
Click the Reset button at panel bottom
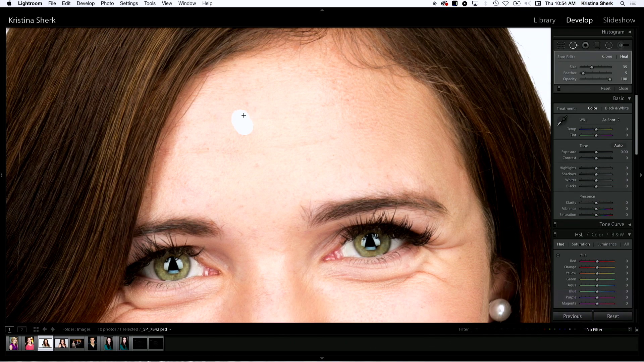pyautogui.click(x=613, y=316)
